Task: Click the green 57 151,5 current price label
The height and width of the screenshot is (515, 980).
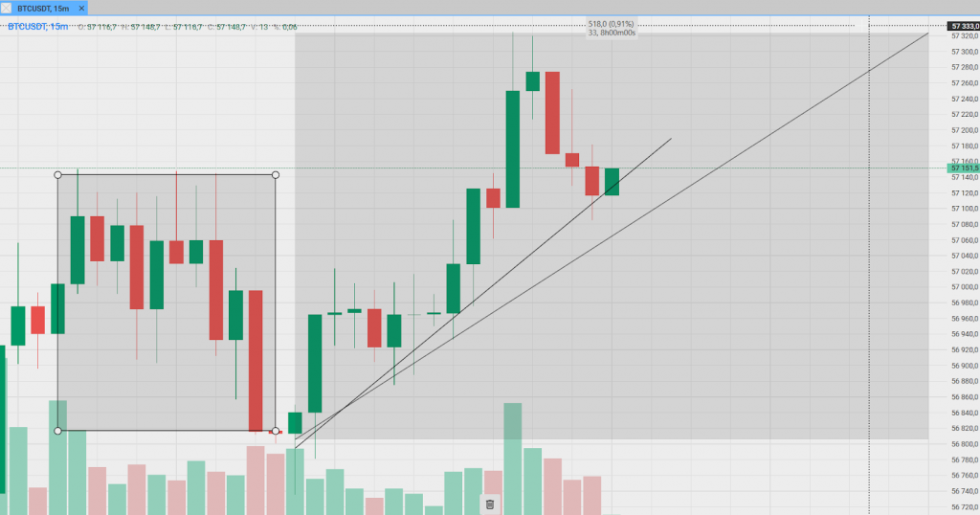Action: coord(964,168)
